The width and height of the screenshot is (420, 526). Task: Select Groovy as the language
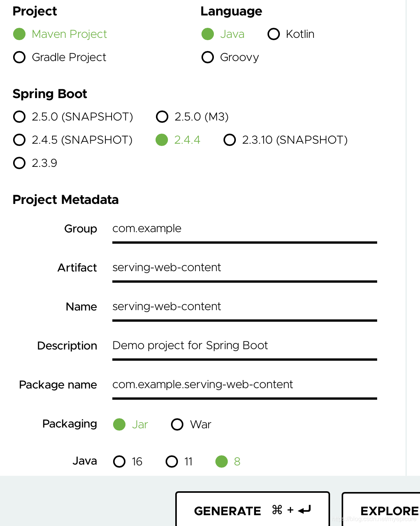[208, 57]
